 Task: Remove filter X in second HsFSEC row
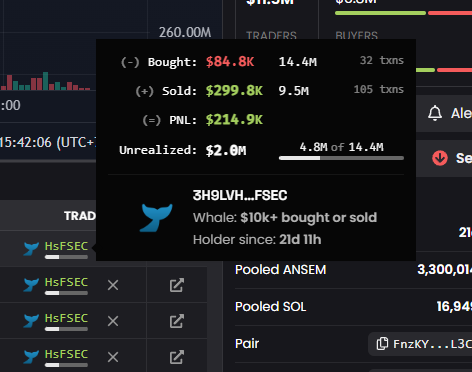[113, 285]
